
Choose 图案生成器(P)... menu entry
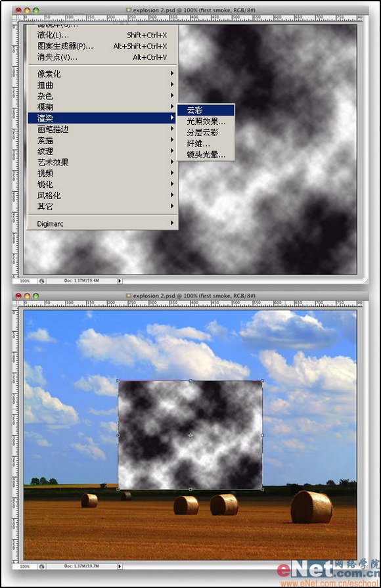[102, 46]
